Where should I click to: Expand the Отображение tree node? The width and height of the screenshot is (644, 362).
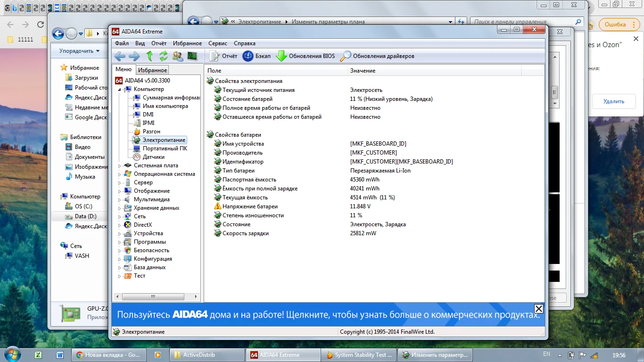click(x=119, y=191)
